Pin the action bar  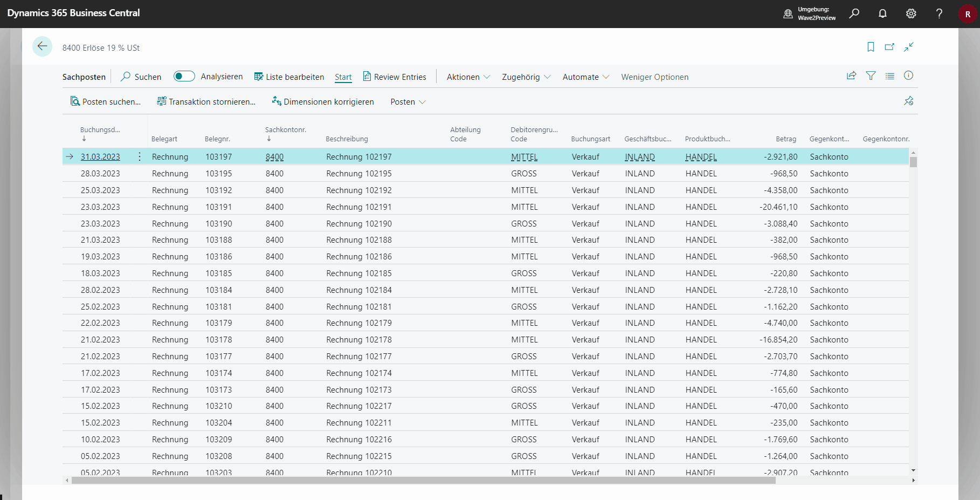coord(909,101)
